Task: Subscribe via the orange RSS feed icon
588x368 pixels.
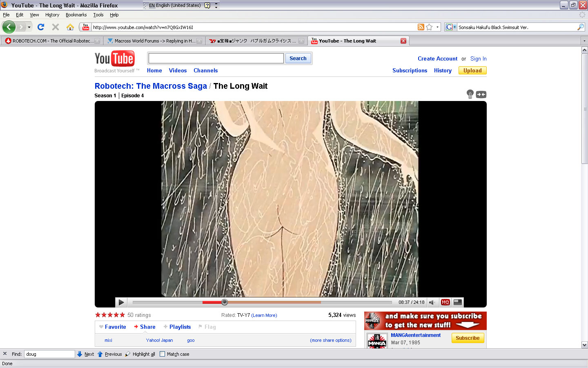Action: [421, 27]
